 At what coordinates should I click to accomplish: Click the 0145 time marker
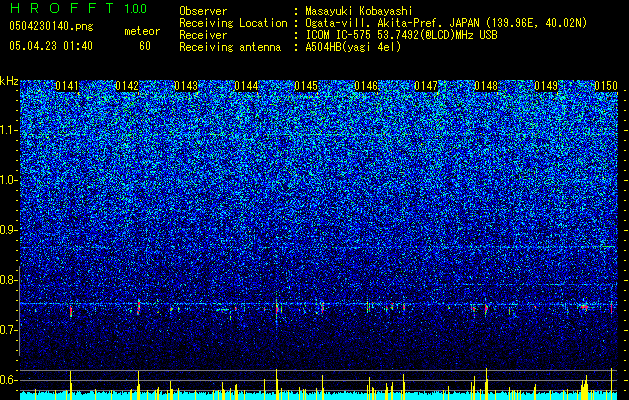(x=306, y=86)
